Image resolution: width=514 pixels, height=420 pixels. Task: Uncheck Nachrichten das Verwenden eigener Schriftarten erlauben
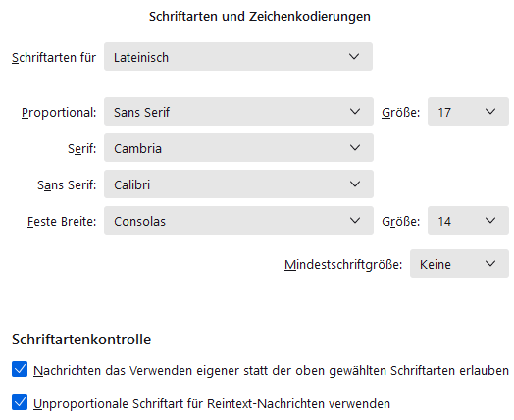click(20, 369)
